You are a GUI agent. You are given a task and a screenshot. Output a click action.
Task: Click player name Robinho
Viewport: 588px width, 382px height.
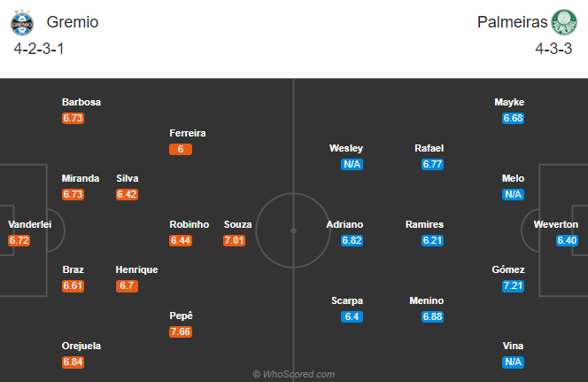[189, 224]
